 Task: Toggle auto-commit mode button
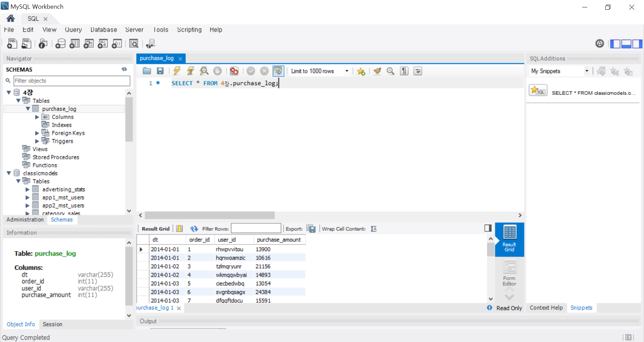[x=278, y=71]
